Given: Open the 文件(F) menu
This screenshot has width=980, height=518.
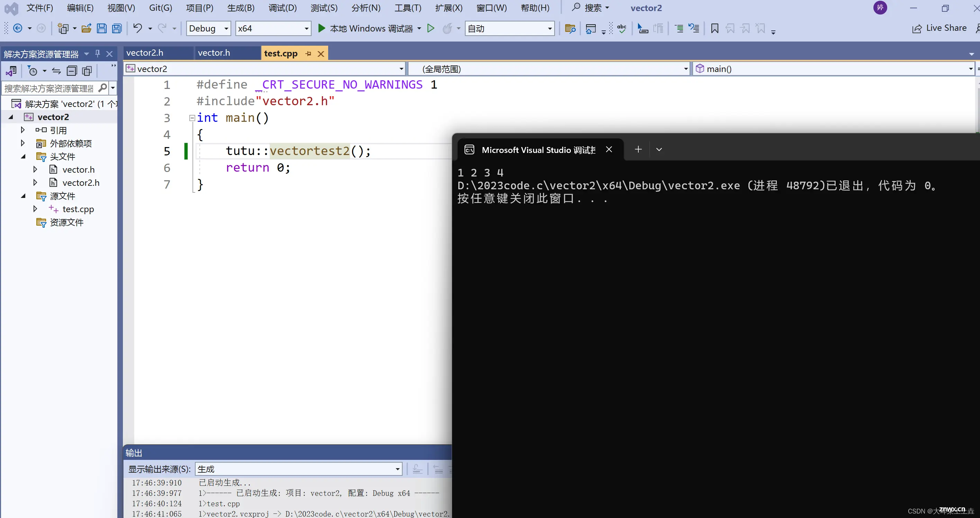Looking at the screenshot, I should tap(40, 8).
